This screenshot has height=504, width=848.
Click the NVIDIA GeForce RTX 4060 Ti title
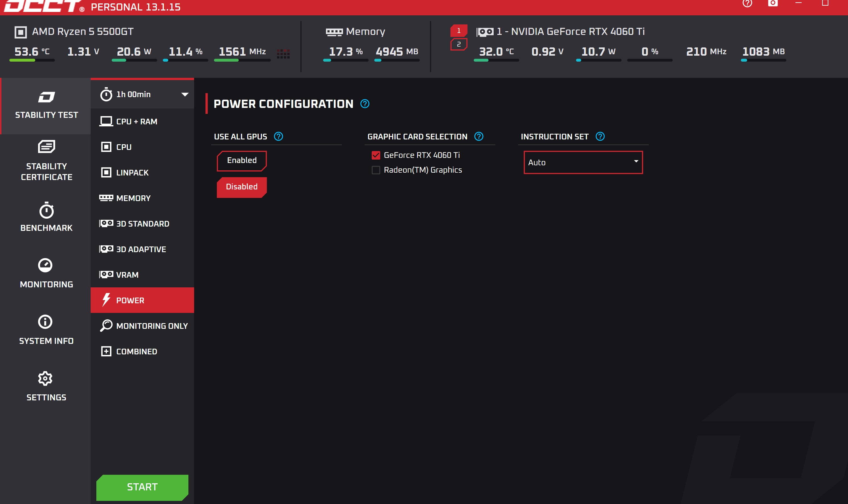(570, 32)
